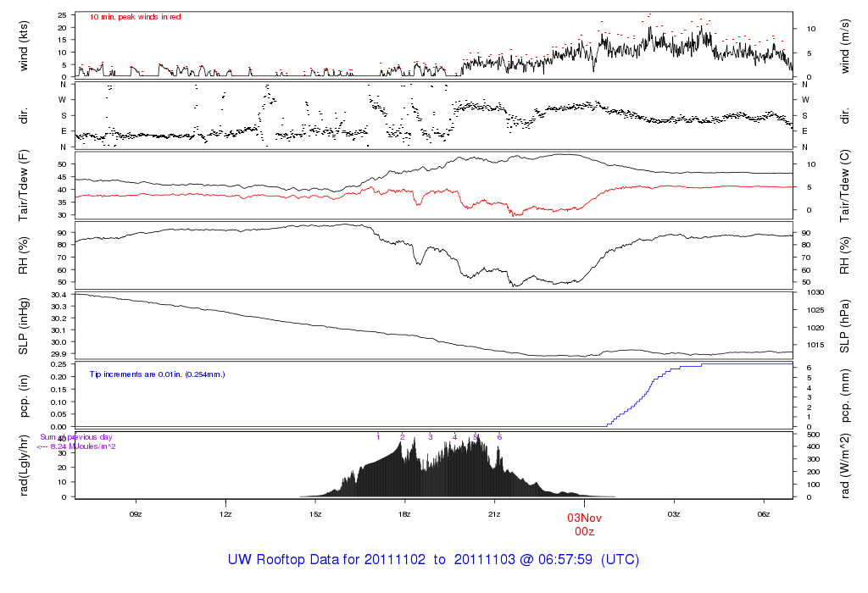The image size is (868, 593).
Task: Click the "15z" time axis tick
Action: pos(315,514)
